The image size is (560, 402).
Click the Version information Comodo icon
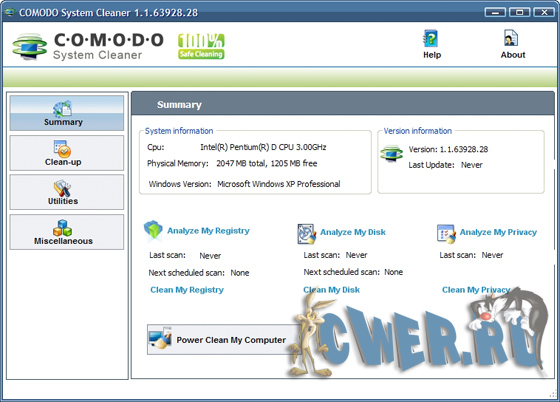coord(391,154)
